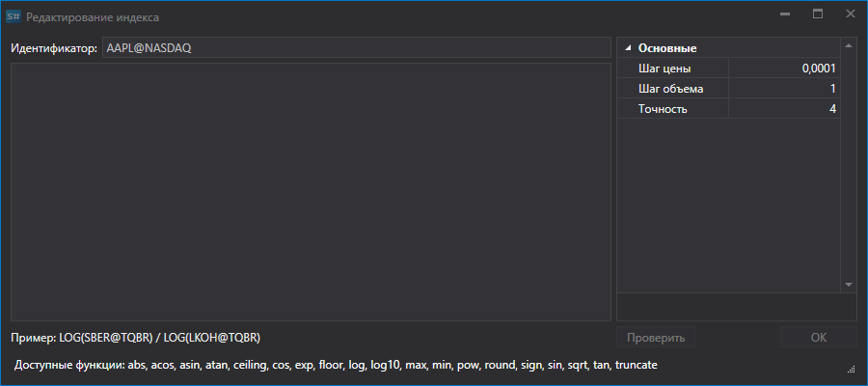Click the S# application icon in title bar
This screenshot has width=868, height=386.
point(14,16)
